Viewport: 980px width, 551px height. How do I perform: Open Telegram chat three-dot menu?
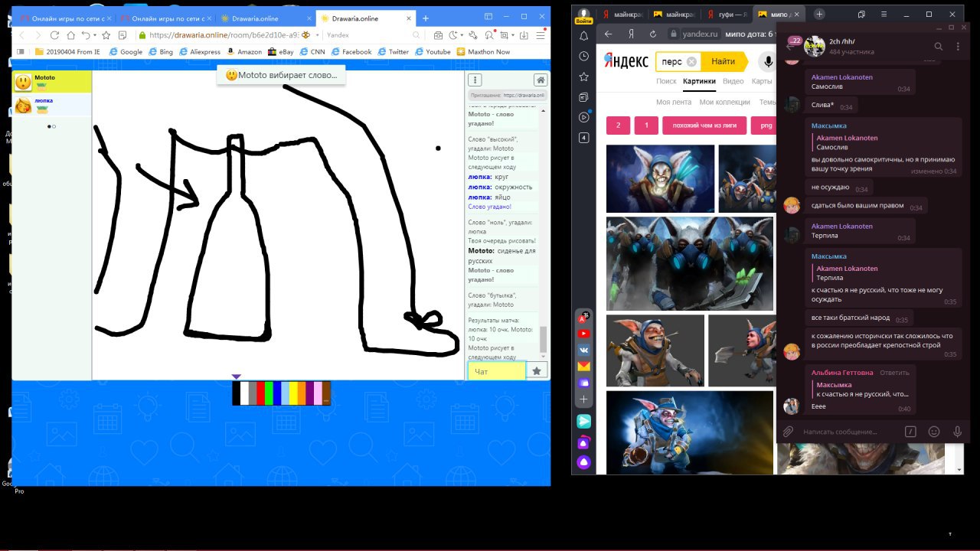click(x=958, y=47)
